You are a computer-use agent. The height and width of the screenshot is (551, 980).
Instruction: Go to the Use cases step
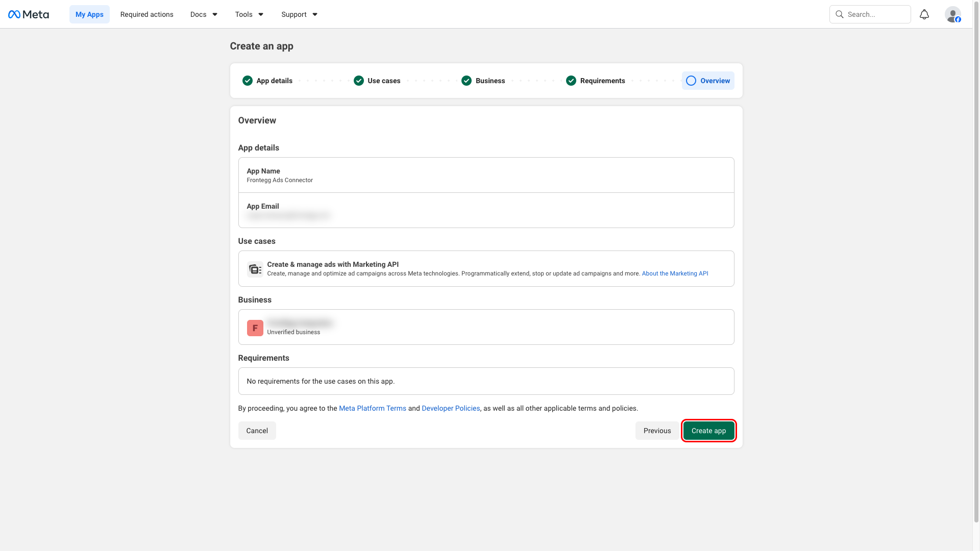pos(377,81)
